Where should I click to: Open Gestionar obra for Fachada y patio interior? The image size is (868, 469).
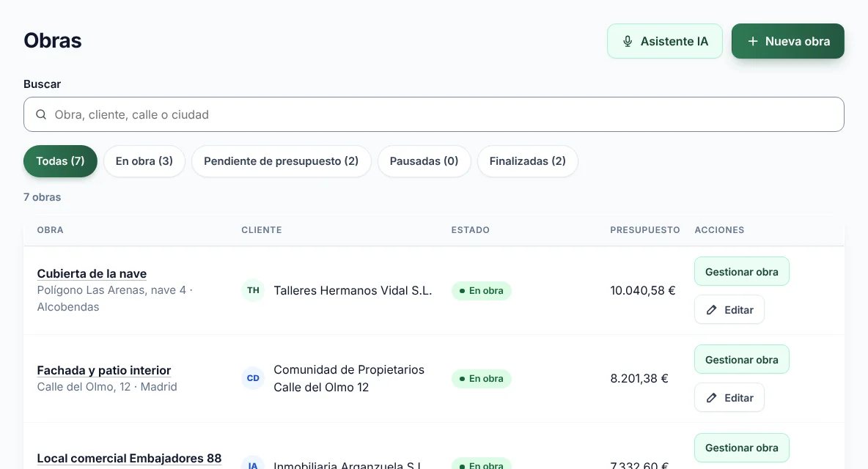(742, 360)
